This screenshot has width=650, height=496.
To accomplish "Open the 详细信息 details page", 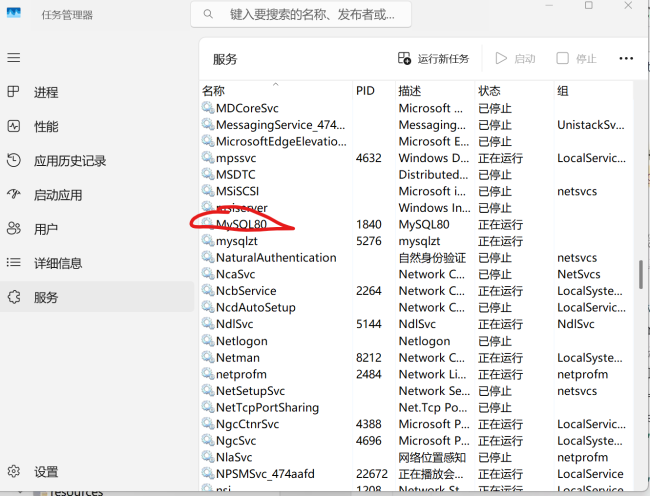I will [x=97, y=263].
